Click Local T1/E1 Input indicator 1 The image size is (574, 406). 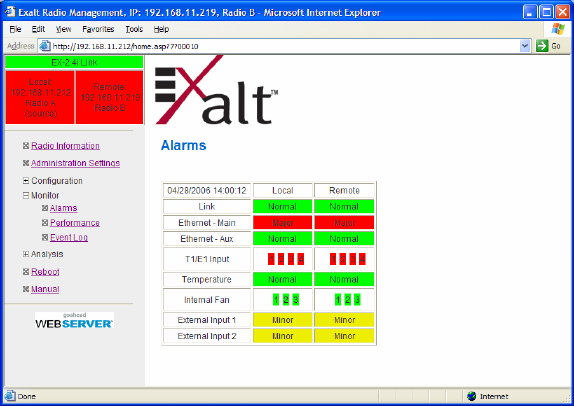click(271, 259)
